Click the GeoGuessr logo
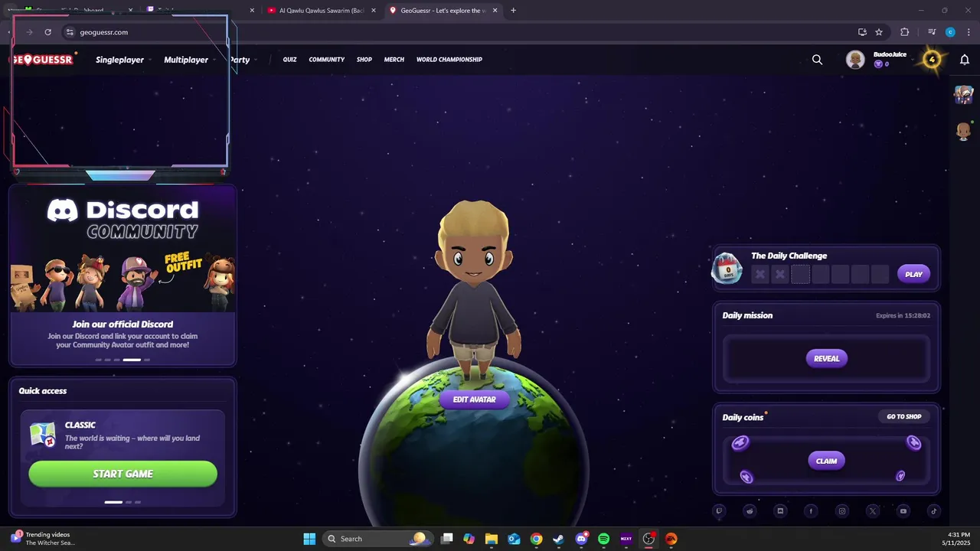 tap(42, 60)
